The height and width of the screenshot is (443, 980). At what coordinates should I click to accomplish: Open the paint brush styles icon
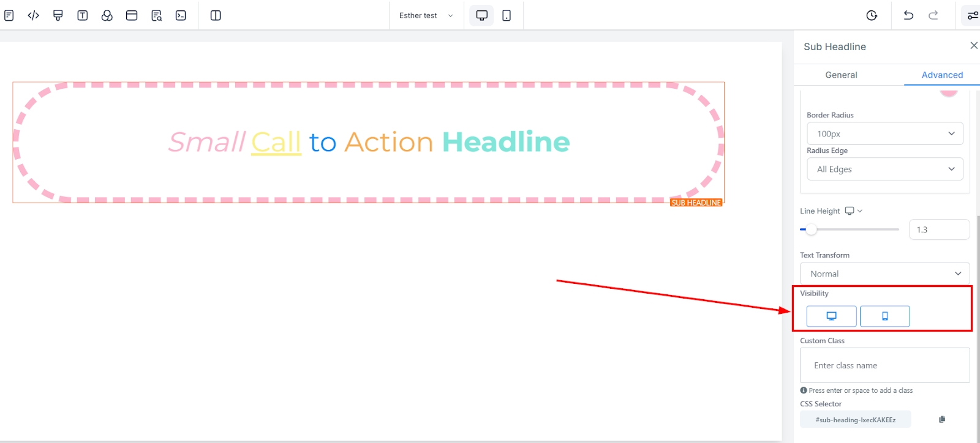[58, 15]
